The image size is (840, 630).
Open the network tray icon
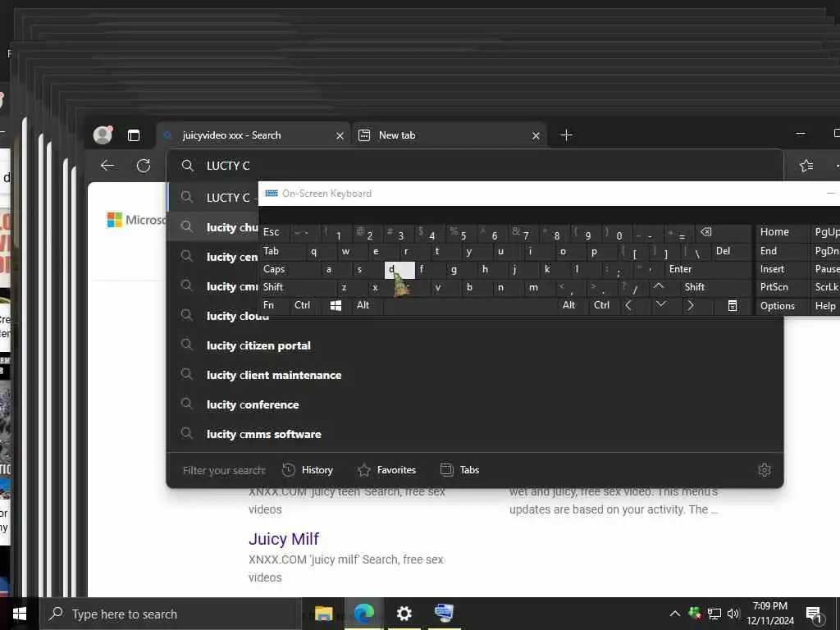[x=714, y=614]
